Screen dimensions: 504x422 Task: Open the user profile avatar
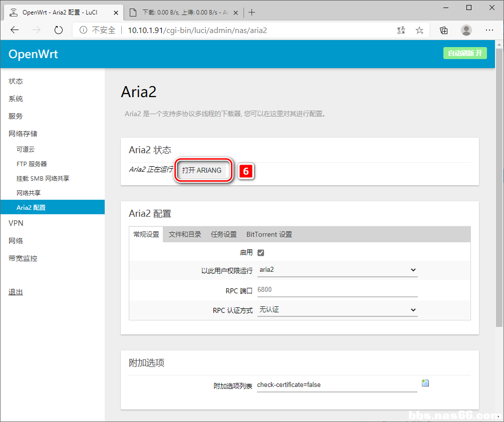466,30
